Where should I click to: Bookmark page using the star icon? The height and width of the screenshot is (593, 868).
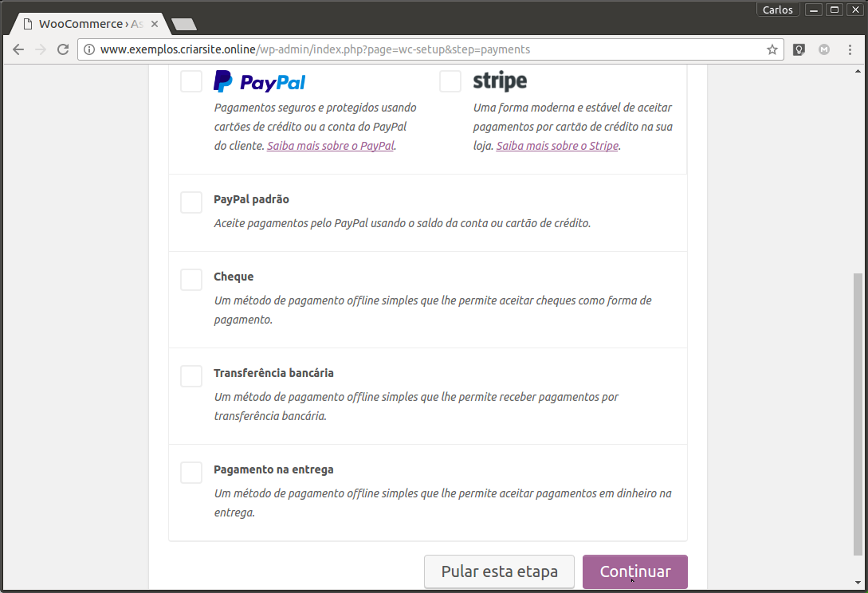772,49
